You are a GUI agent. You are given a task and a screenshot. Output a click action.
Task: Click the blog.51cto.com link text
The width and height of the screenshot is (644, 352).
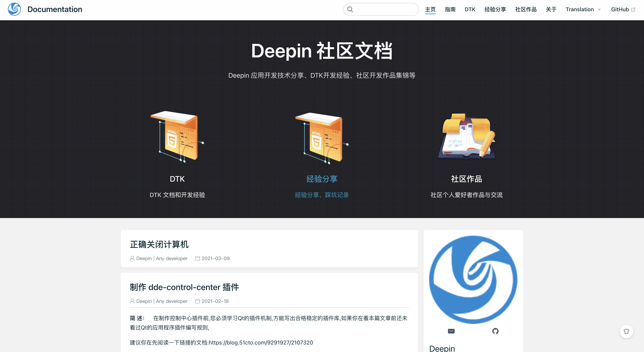(x=261, y=342)
